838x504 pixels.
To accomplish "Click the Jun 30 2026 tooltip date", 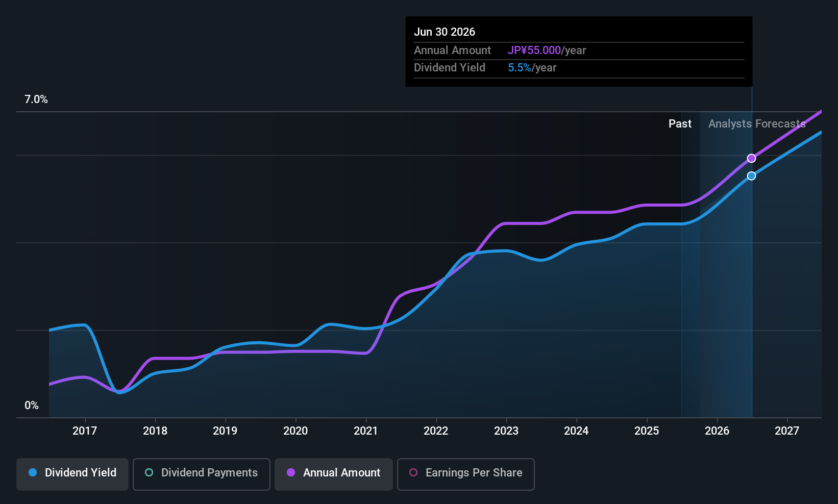I will pos(445,32).
